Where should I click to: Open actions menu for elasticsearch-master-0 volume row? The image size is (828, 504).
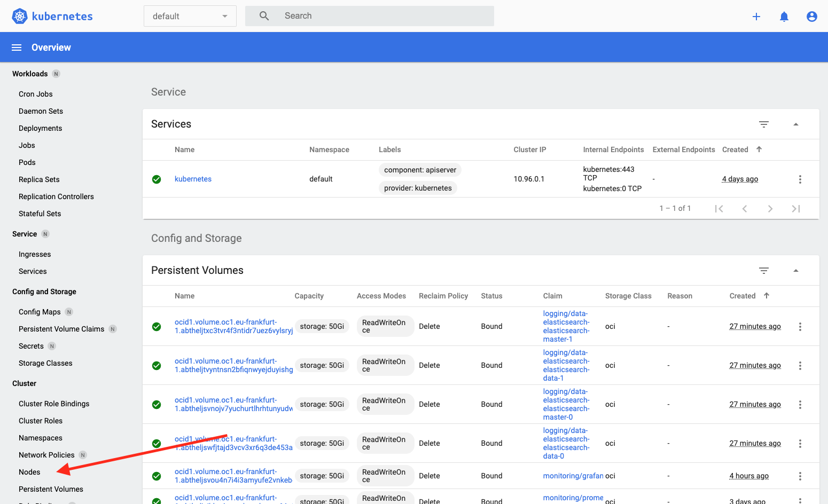pyautogui.click(x=800, y=405)
